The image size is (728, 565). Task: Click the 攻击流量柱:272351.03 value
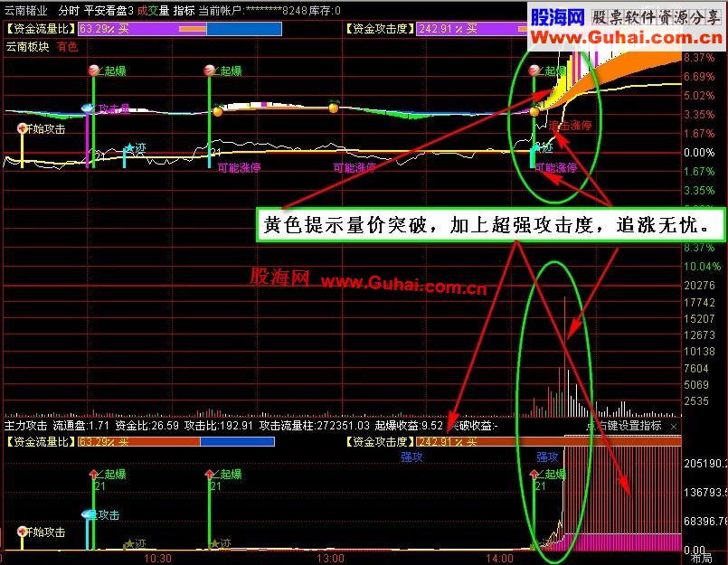click(315, 426)
